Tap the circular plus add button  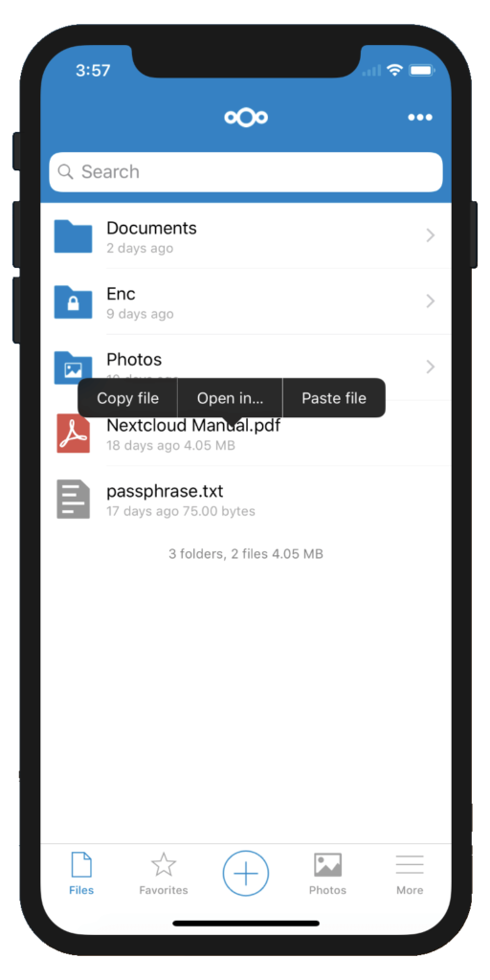[246, 874]
